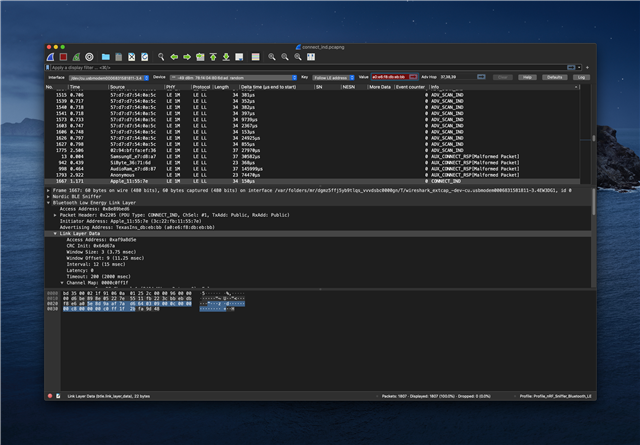Open the display filter history dropdown

click(579, 67)
